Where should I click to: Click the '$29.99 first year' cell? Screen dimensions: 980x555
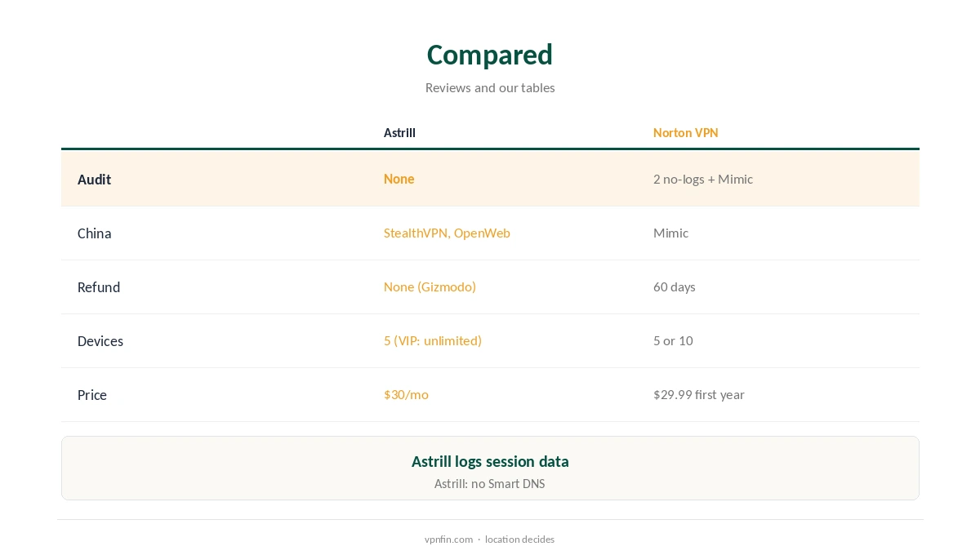(699, 394)
